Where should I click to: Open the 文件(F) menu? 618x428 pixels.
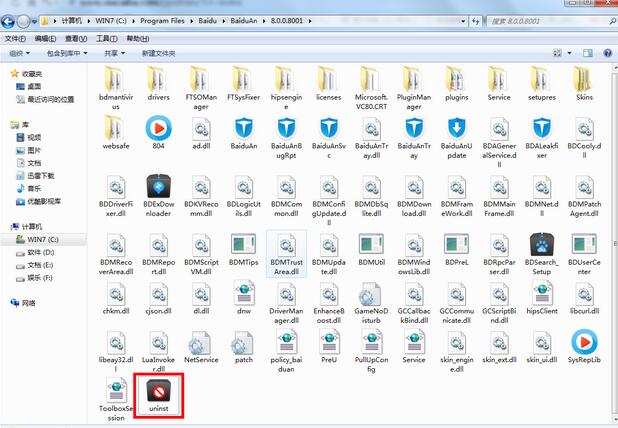(15, 38)
